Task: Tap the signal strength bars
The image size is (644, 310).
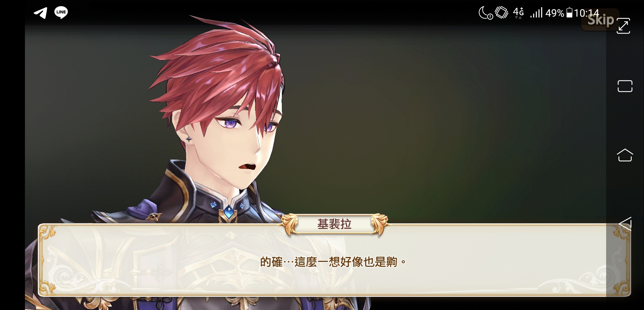Action: point(536,13)
